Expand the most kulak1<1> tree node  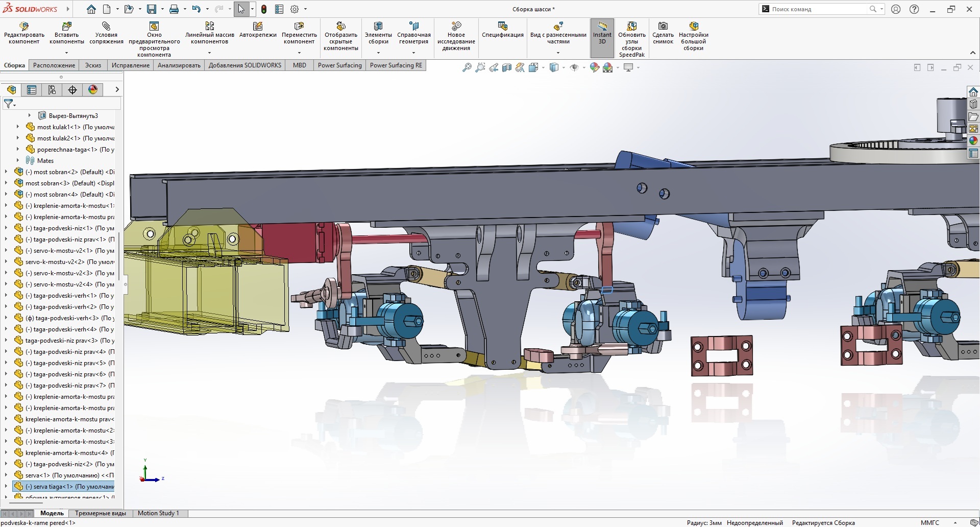[x=18, y=127]
